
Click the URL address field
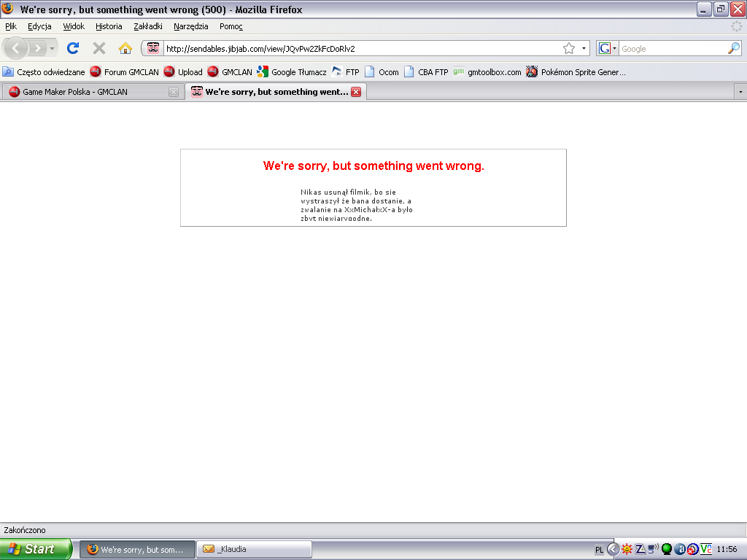click(357, 48)
